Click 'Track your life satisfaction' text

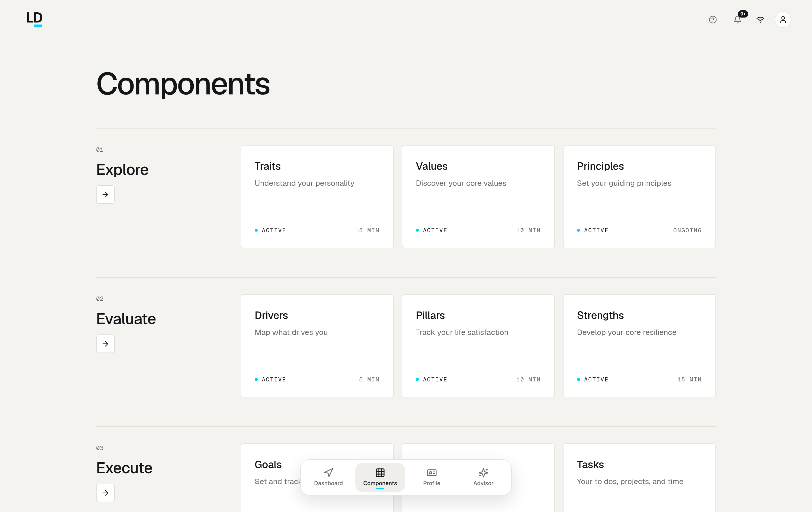tap(462, 332)
